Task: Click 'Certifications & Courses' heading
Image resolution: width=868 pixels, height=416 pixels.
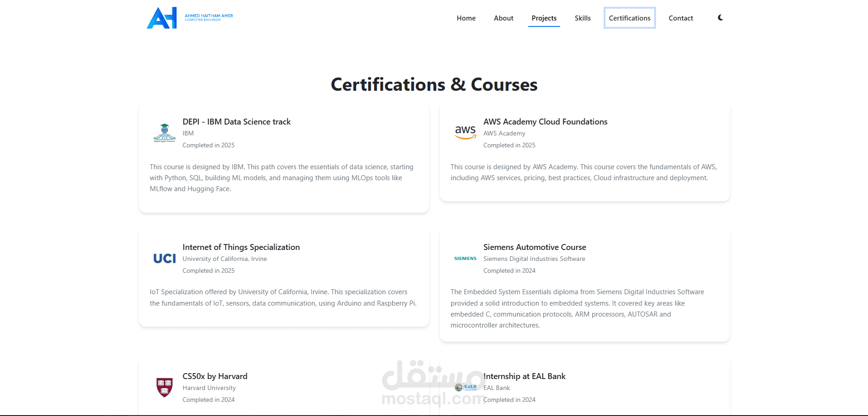Action: (x=434, y=85)
